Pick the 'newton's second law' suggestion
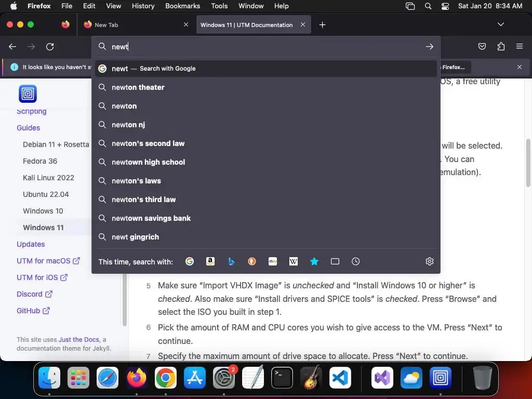Image resolution: width=532 pixels, height=399 pixels. (266, 143)
